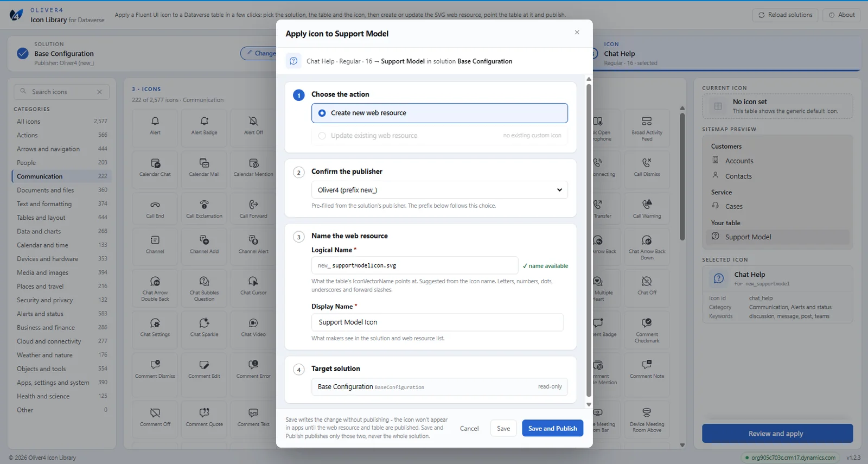Select the Chat Bubbles Question icon
The width and height of the screenshot is (868, 464).
point(204,288)
